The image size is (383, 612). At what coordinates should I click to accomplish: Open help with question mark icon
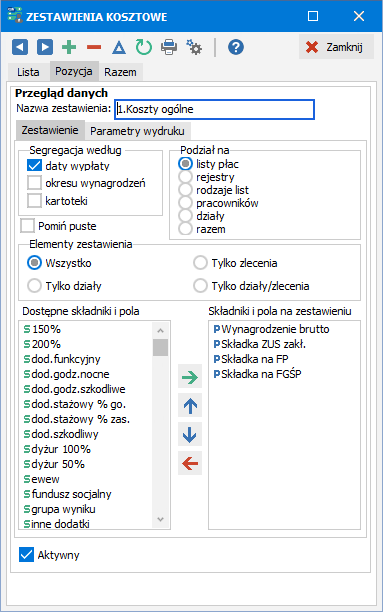236,47
